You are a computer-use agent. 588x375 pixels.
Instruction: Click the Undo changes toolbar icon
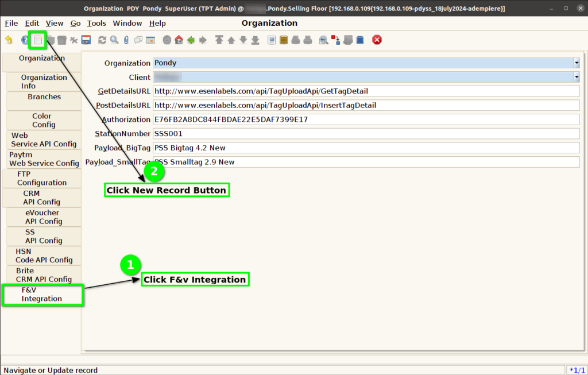(x=9, y=40)
